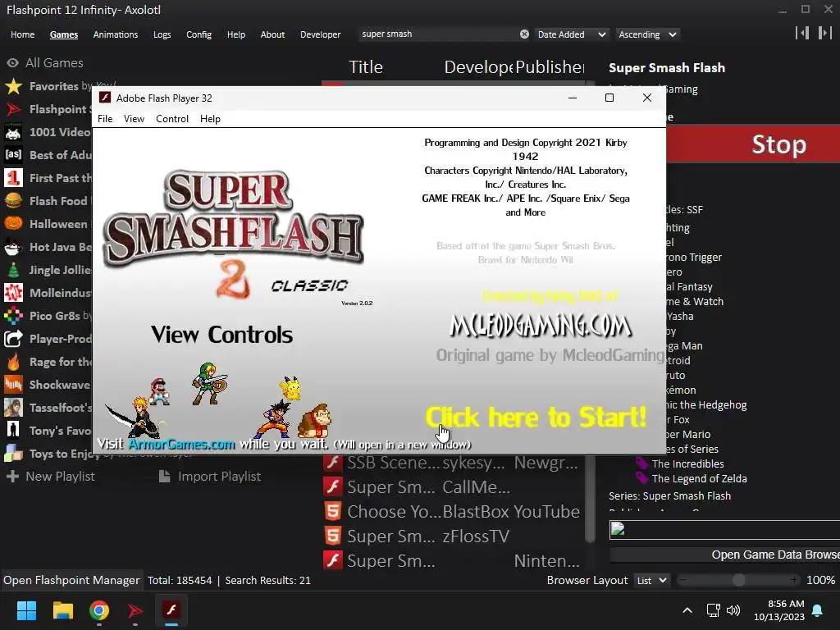Screen dimensions: 840x630
Task: Open File Explorer from taskbar
Action: [62, 610]
